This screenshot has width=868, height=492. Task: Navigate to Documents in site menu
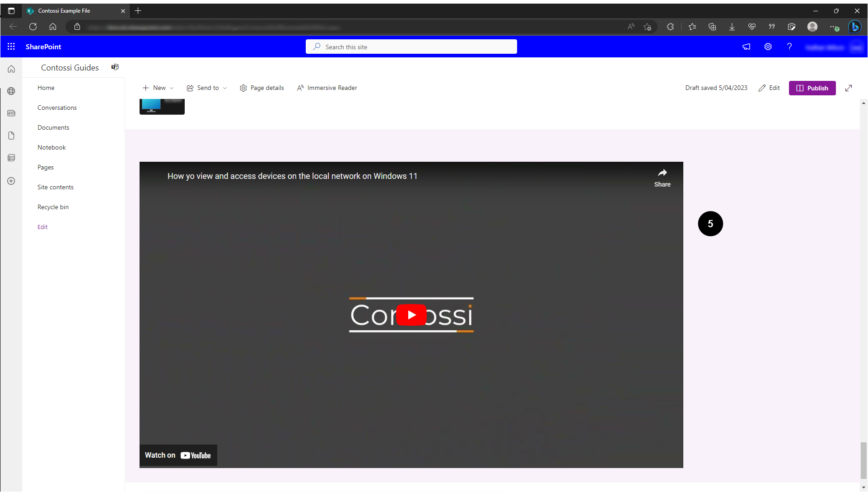[53, 127]
